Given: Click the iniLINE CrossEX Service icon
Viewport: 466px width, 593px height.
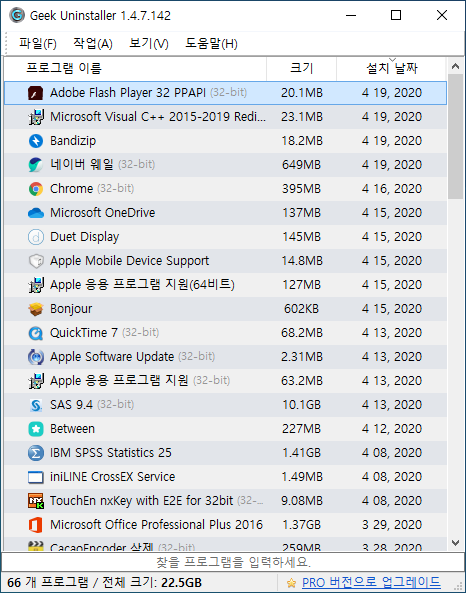Looking at the screenshot, I should (36, 477).
